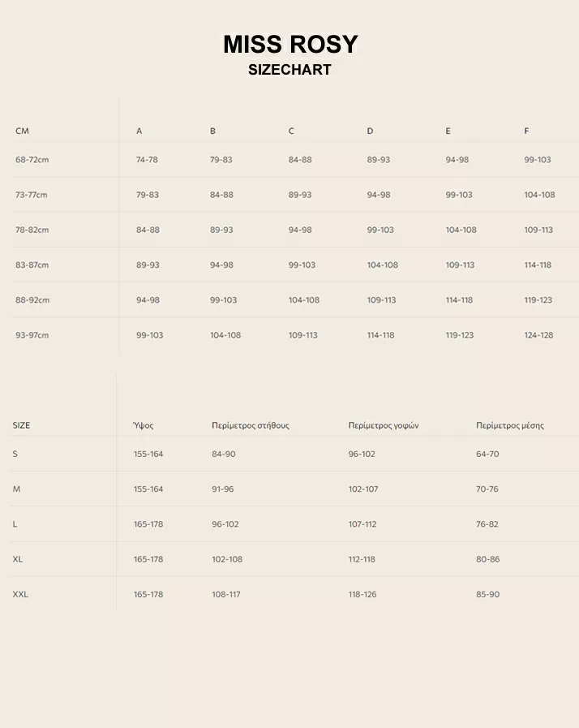Click cup column header A
The height and width of the screenshot is (728, 579).
coord(139,131)
